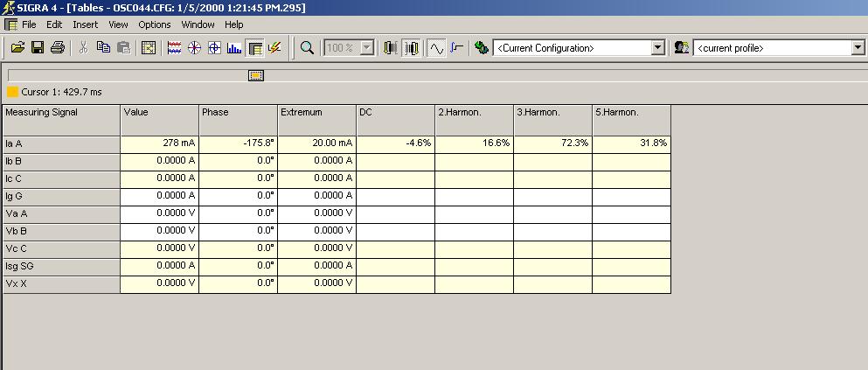Image resolution: width=868 pixels, height=370 pixels.
Task: Open the vector diagram view
Action: [x=194, y=47]
